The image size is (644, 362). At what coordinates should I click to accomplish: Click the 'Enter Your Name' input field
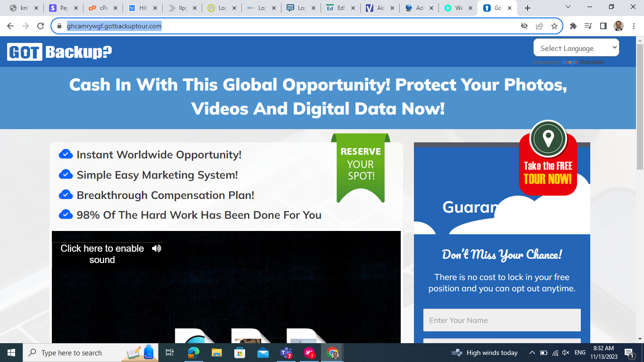pos(502,320)
